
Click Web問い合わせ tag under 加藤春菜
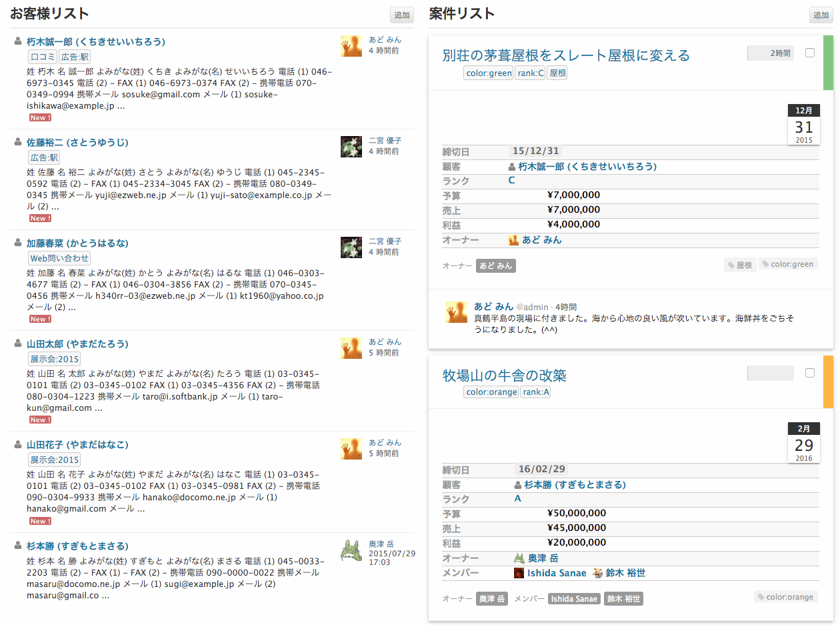[59, 258]
